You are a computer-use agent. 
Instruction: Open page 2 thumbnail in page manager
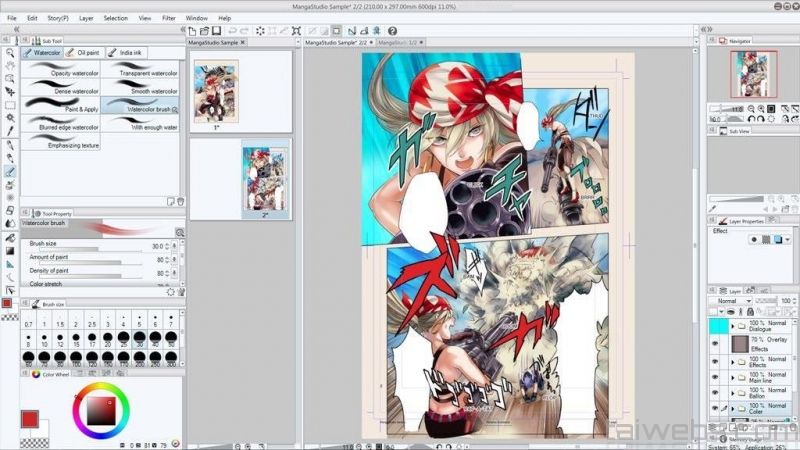click(x=265, y=179)
